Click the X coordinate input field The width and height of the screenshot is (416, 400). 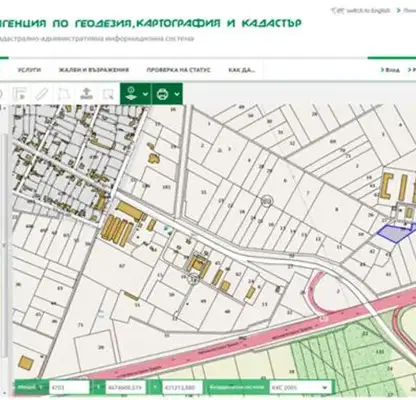click(126, 387)
